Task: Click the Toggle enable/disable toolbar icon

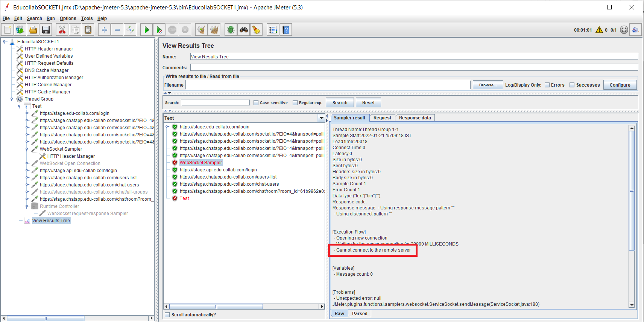Action: click(130, 30)
